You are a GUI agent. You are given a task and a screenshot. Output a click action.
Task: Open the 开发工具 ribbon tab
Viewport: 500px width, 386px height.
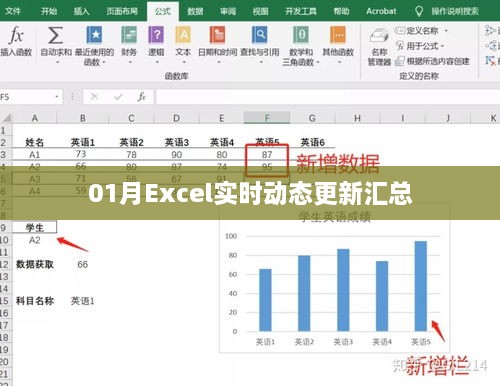[x=301, y=11]
